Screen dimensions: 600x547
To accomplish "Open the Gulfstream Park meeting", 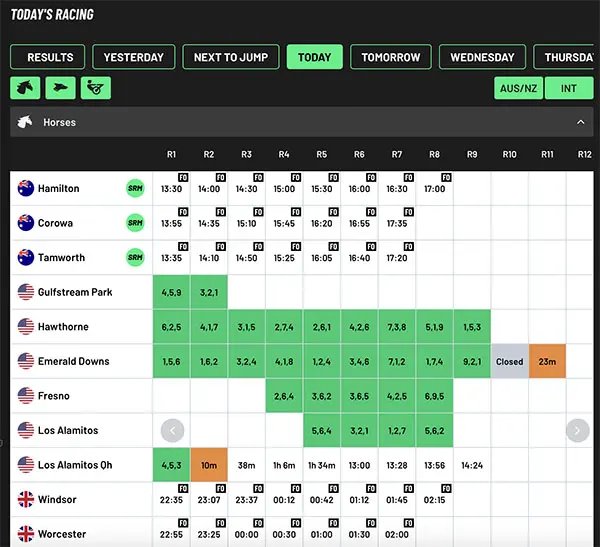I will click(75, 292).
